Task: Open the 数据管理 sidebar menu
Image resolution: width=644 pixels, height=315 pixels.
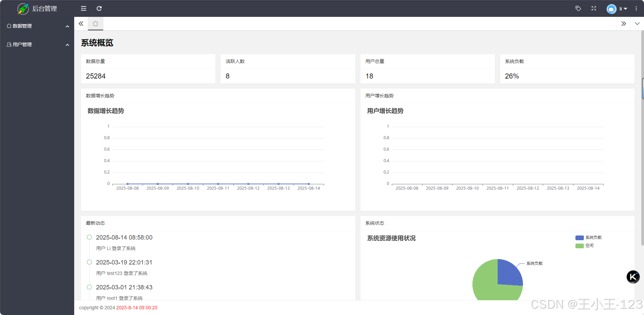Action: click(37, 26)
